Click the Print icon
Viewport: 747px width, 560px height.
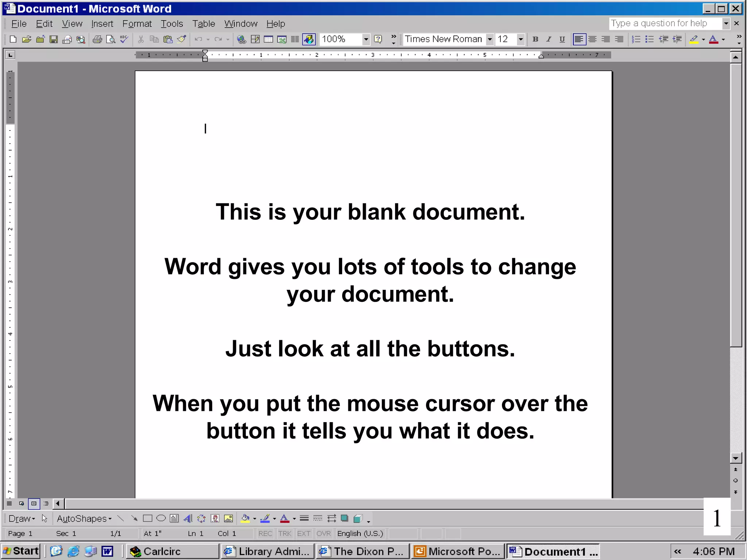coord(97,39)
